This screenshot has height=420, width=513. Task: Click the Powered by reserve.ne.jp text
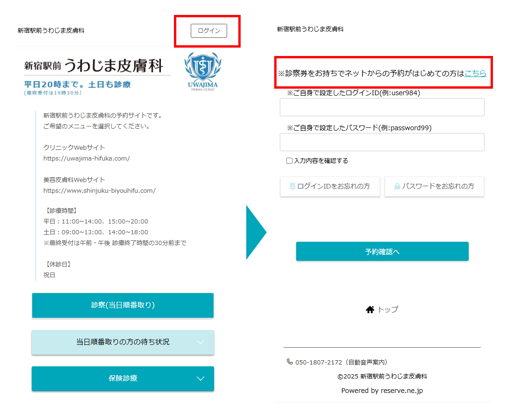click(x=382, y=391)
